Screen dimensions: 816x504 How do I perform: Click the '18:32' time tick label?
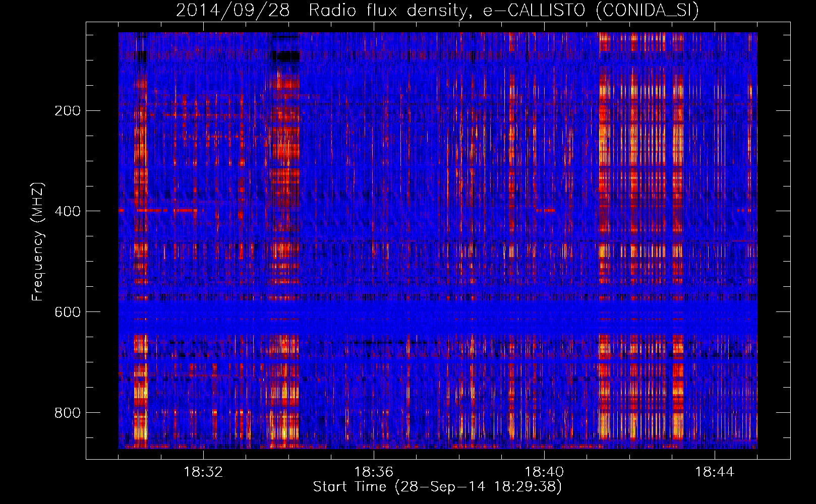click(x=203, y=472)
